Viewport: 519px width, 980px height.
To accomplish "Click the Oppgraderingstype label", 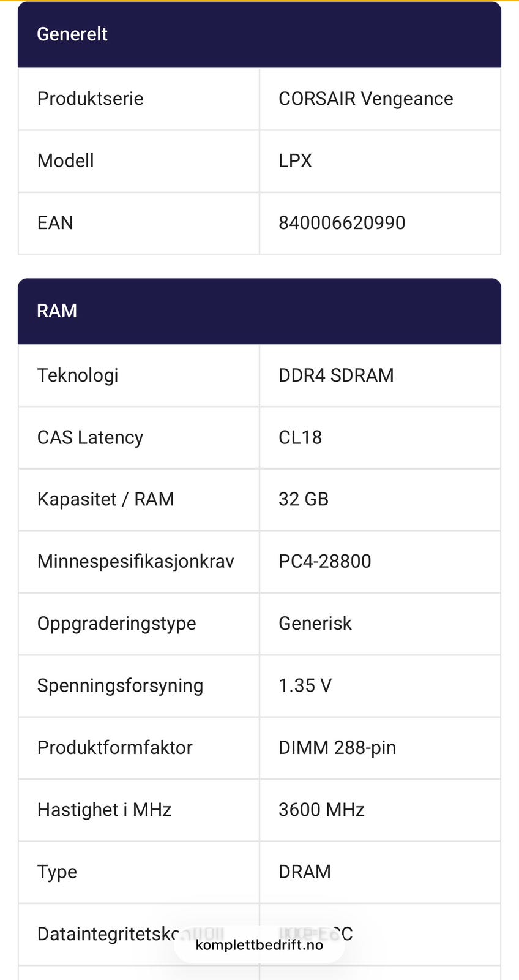I will [116, 624].
